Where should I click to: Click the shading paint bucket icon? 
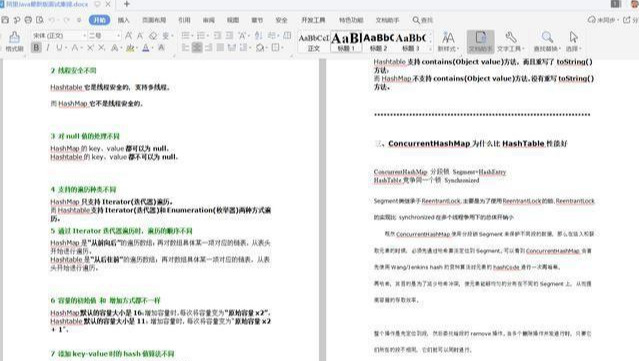[x=260, y=48]
